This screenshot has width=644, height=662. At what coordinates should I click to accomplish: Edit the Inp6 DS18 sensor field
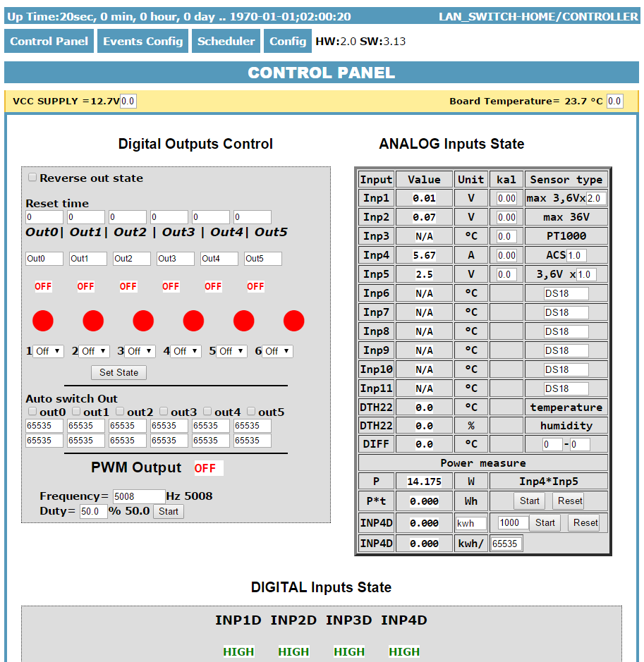click(566, 293)
